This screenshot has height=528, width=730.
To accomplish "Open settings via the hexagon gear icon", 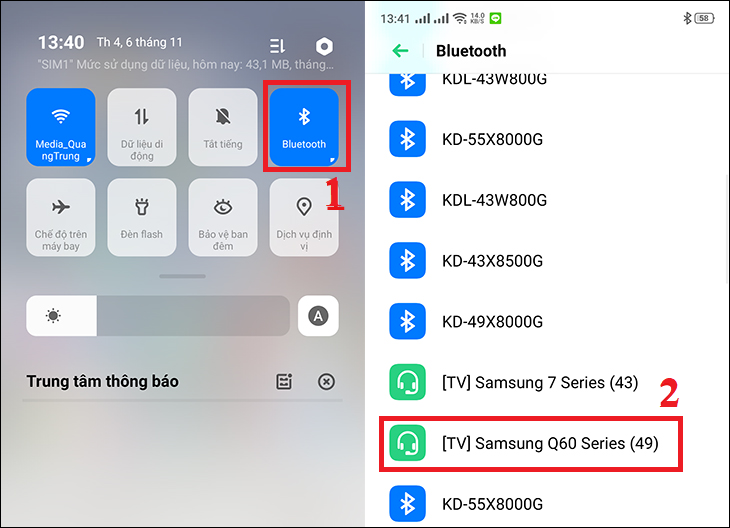I will click(324, 46).
